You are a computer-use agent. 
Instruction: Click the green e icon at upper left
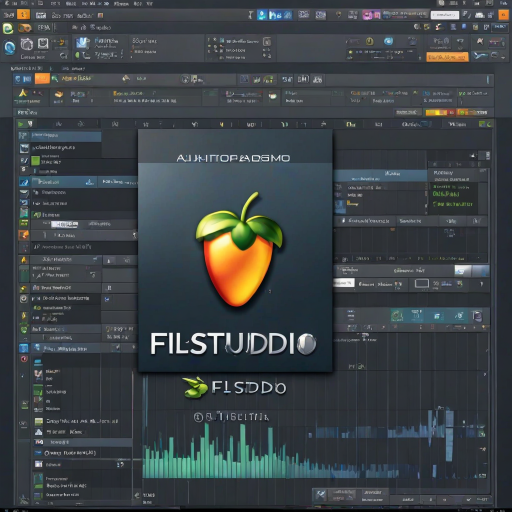coord(8,29)
